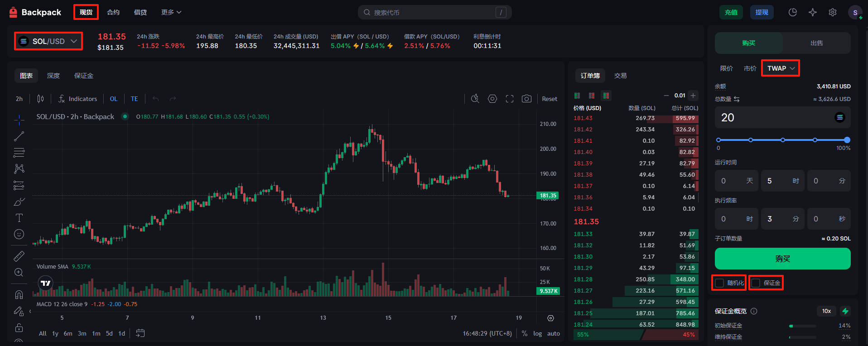Viewport: 868px width, 346px height.
Task: Open the TWAP order type dropdown
Action: coord(781,68)
